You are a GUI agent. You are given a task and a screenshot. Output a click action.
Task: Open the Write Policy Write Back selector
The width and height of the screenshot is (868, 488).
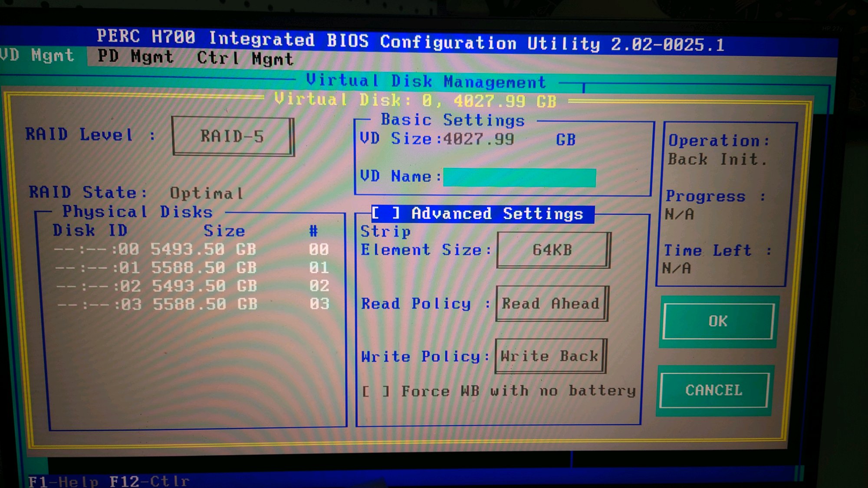pyautogui.click(x=550, y=356)
